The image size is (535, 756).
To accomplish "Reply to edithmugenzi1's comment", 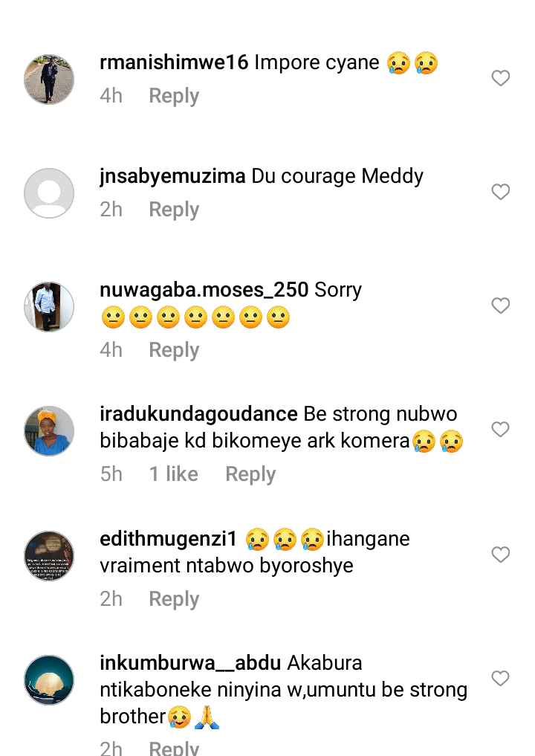I will tap(174, 599).
